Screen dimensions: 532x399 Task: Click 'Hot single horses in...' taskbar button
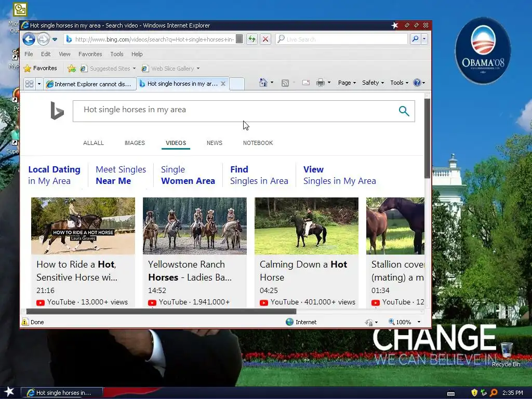click(x=62, y=393)
